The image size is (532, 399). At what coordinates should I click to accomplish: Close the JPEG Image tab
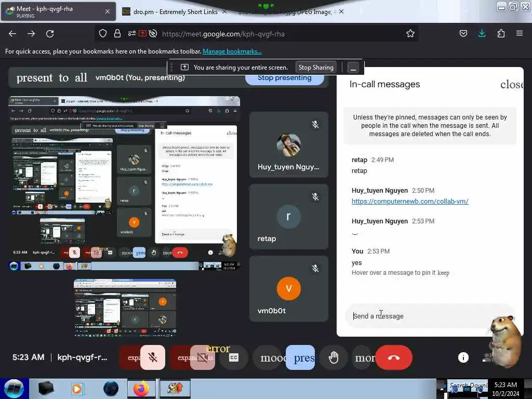click(x=341, y=11)
